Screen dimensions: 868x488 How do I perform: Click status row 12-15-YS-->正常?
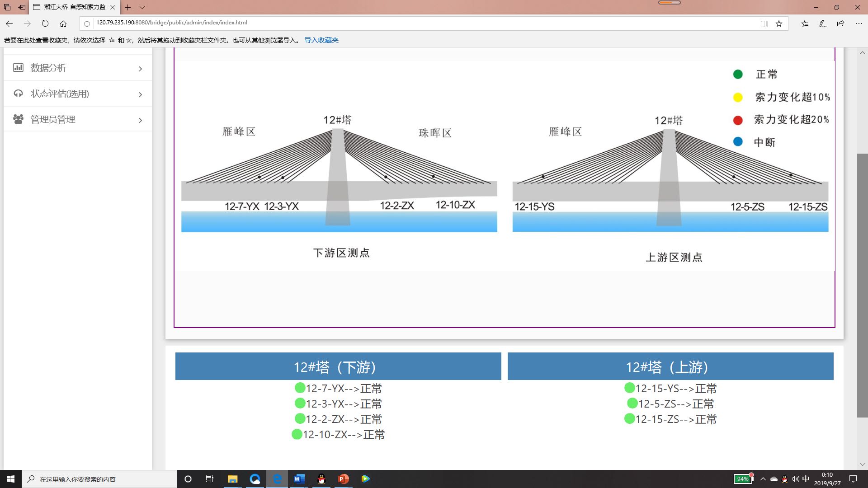click(x=670, y=388)
